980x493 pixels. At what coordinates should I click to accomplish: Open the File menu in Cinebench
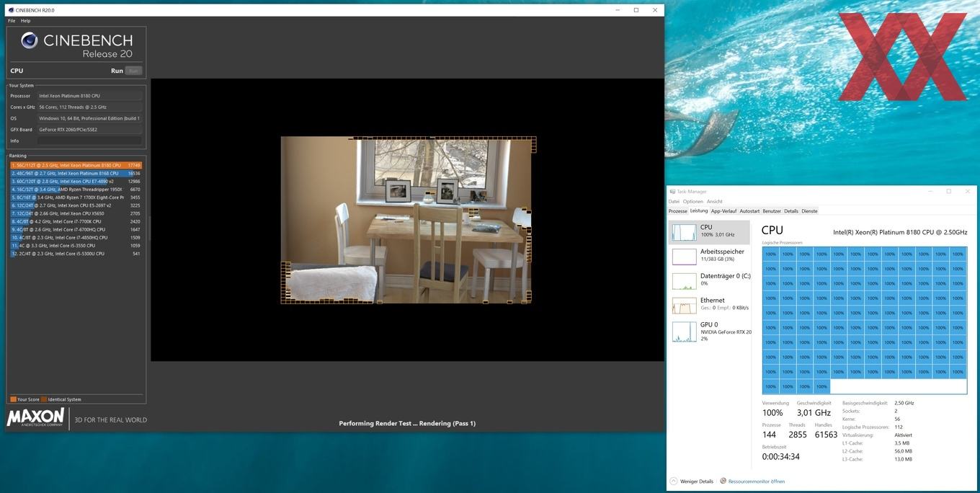[12, 21]
